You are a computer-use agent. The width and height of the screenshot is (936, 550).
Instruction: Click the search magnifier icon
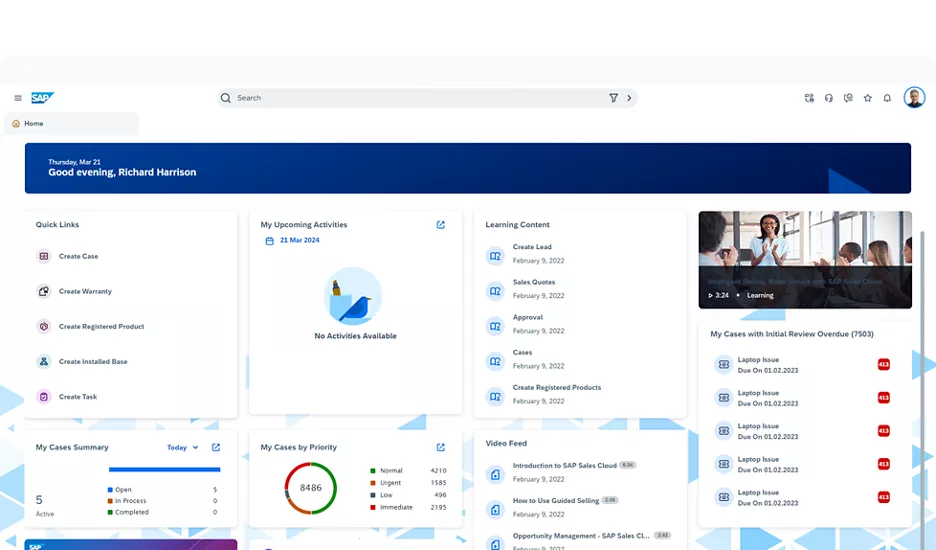click(x=226, y=98)
